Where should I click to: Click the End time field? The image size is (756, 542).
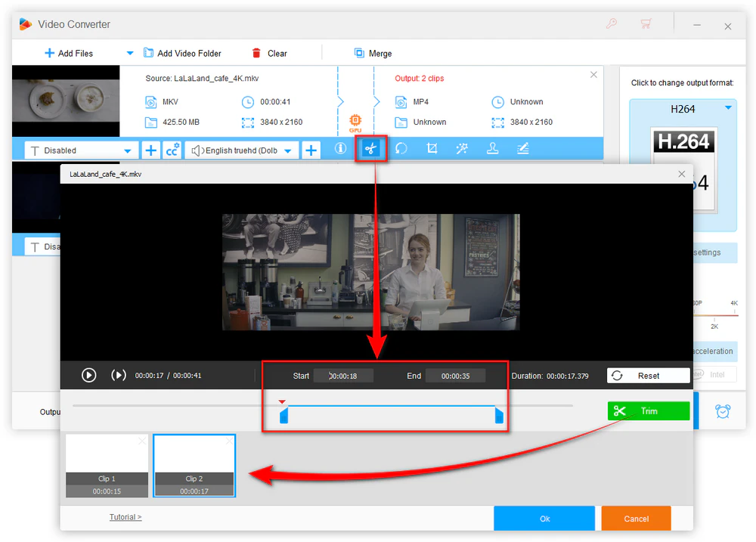coord(456,376)
